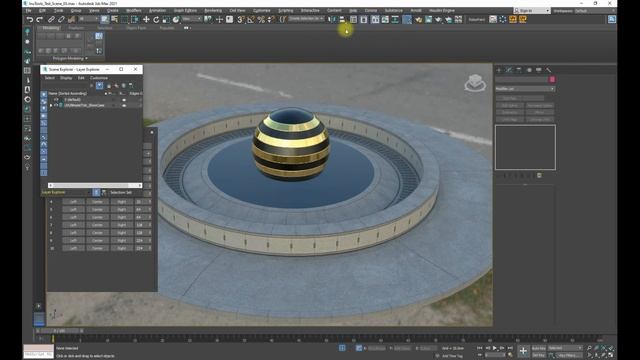Open the Modifier List dropdown
Image resolution: width=640 pixels, height=360 pixels.
pyautogui.click(x=525, y=89)
